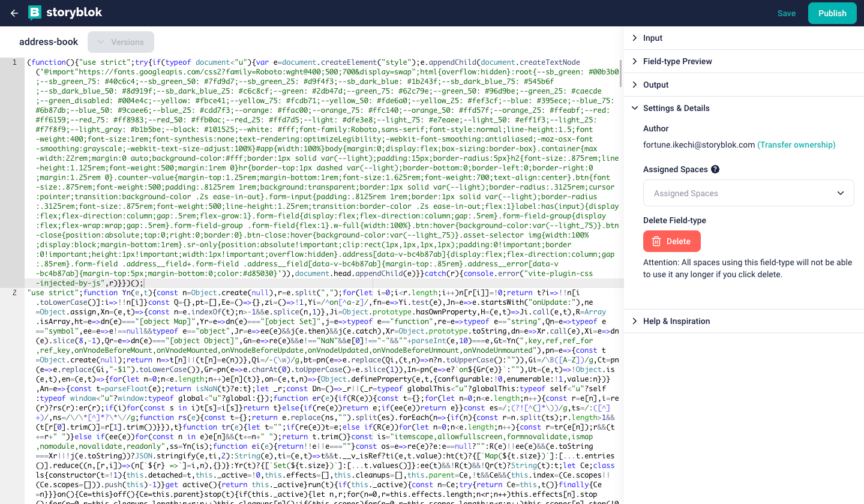The width and height of the screenshot is (864, 504).
Task: Delete the field-type with red button
Action: pos(671,241)
